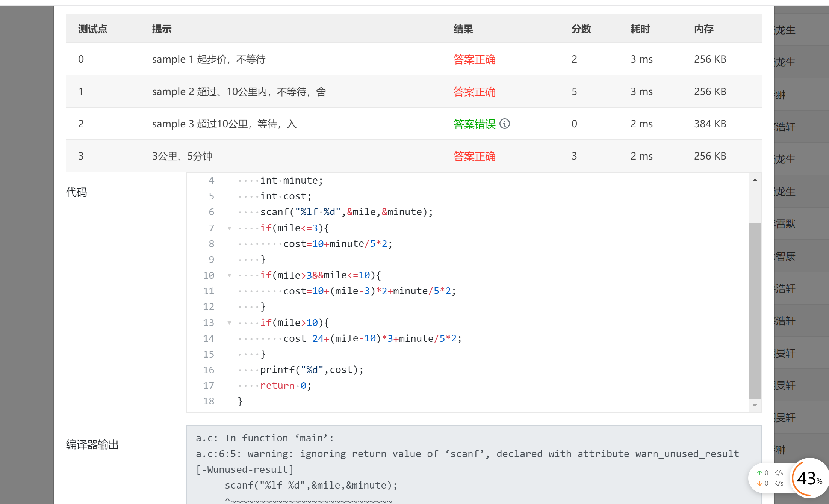Click the 内存 column header
This screenshot has height=504, width=829.
pyautogui.click(x=703, y=29)
